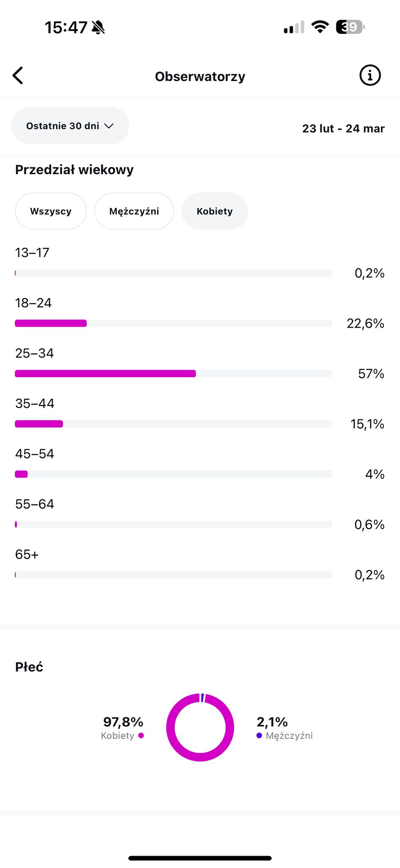Select the Kobiety filter chip
Image resolution: width=400 pixels, height=868 pixels.
(x=215, y=211)
